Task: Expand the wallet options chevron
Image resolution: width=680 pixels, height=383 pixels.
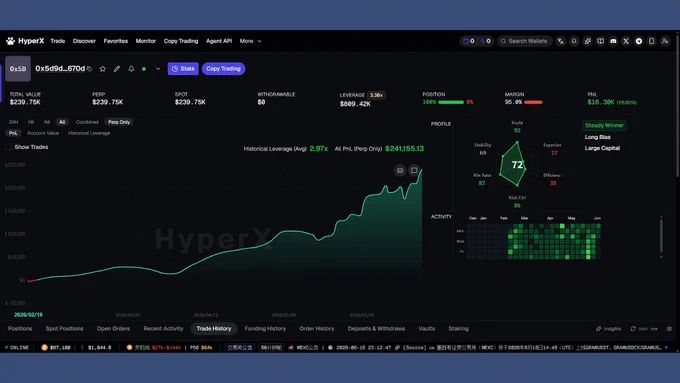Action: (158, 69)
